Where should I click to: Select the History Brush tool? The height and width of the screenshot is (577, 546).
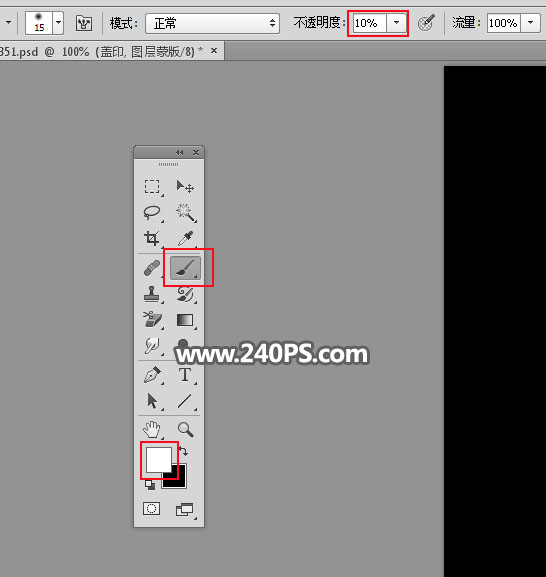[185, 294]
